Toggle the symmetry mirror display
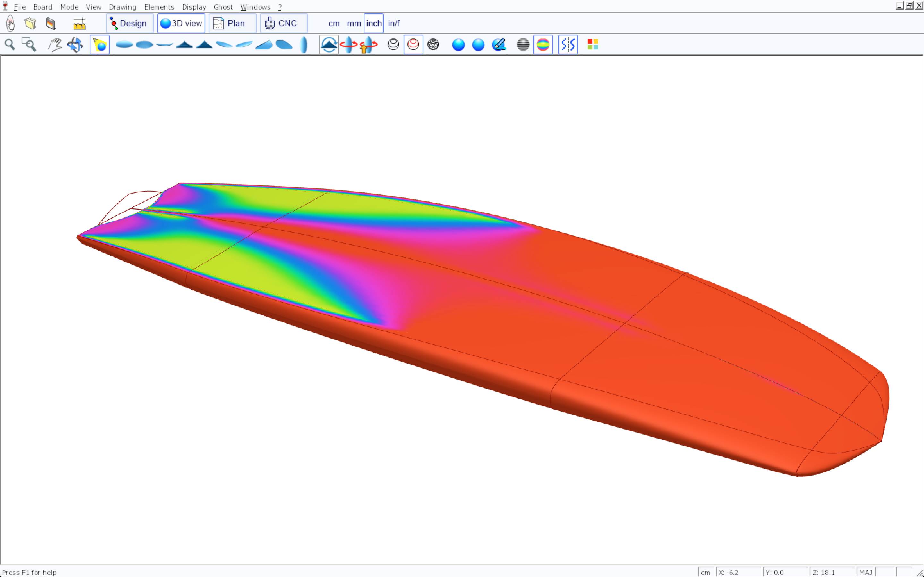Image resolution: width=924 pixels, height=577 pixels. (x=568, y=45)
